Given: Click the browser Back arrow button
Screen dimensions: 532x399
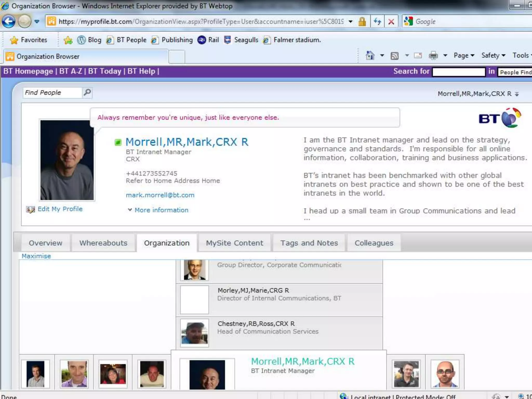Looking at the screenshot, I should 9,21.
